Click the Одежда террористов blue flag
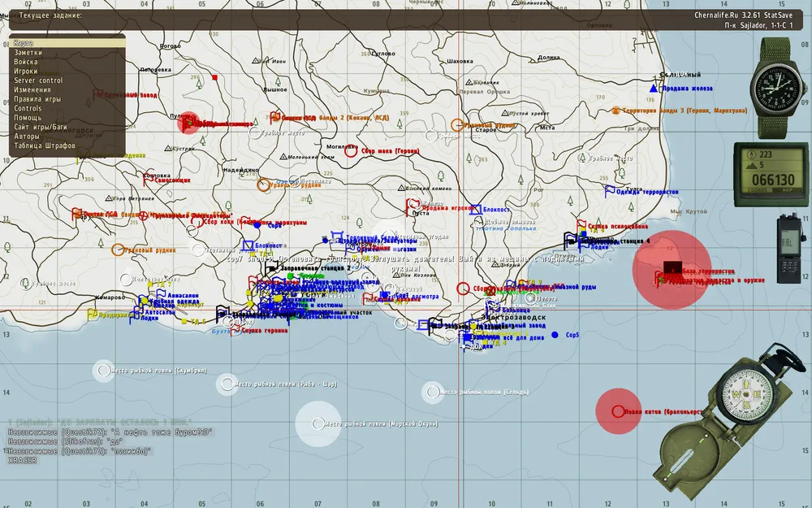 tap(609, 191)
